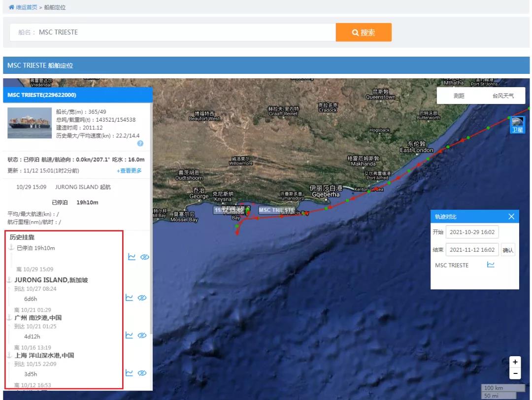Open the 结束 end date picker field
Viewport: 532px width, 400px height.
pyautogui.click(x=472, y=250)
